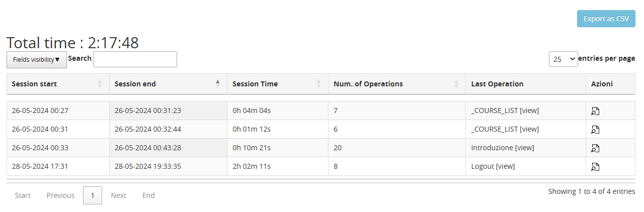Open details icon for 28-05-2024 session
This screenshot has width=644, height=212.
[x=595, y=167]
